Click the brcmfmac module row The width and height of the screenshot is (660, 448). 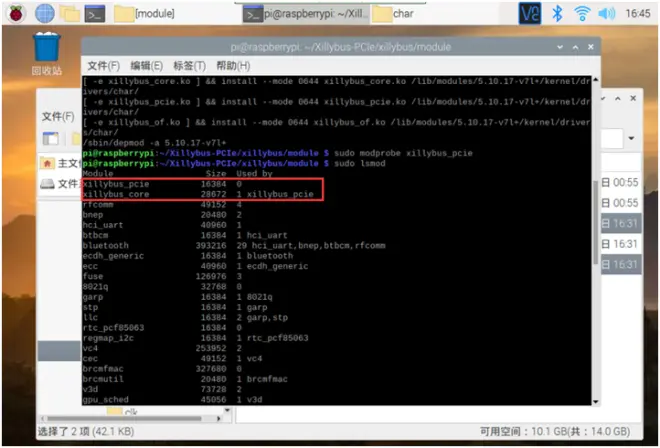(x=162, y=369)
